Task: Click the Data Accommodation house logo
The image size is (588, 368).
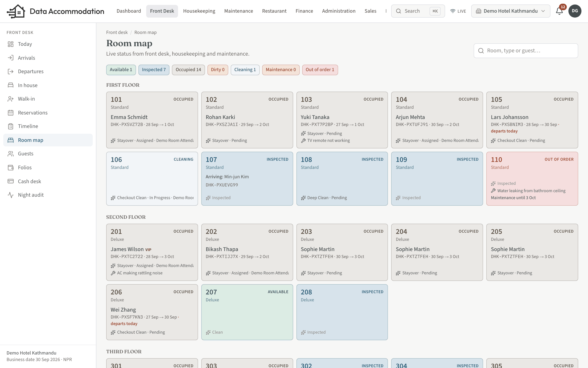Action: 16,11
